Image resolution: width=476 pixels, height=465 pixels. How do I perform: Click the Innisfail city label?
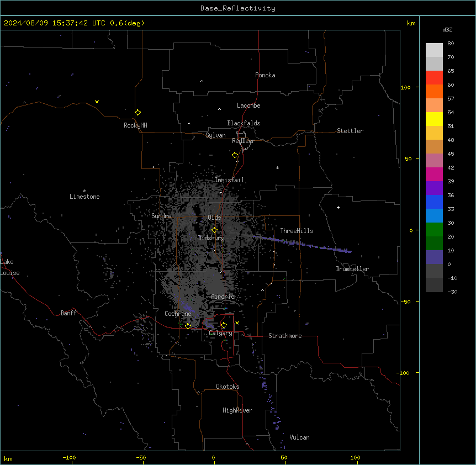click(229, 180)
